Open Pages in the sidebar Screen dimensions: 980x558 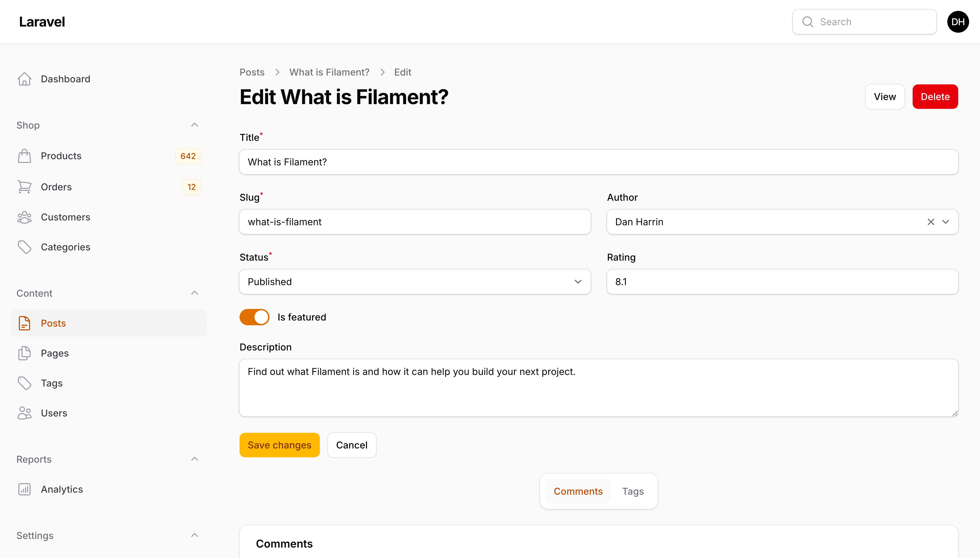[109, 353]
